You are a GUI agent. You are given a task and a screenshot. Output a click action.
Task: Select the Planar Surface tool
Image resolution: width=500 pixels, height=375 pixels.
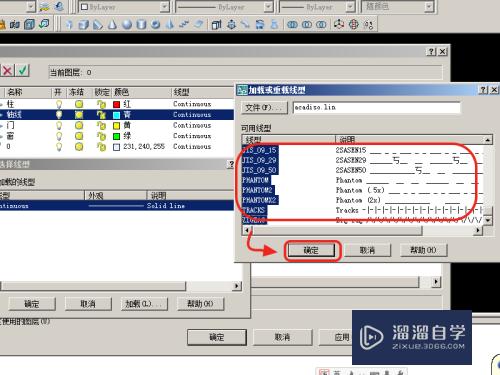(x=199, y=24)
